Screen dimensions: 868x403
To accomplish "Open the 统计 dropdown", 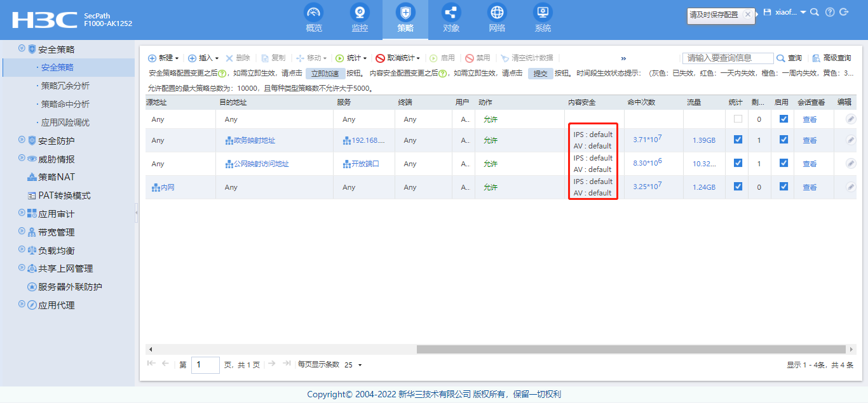I will tap(351, 58).
